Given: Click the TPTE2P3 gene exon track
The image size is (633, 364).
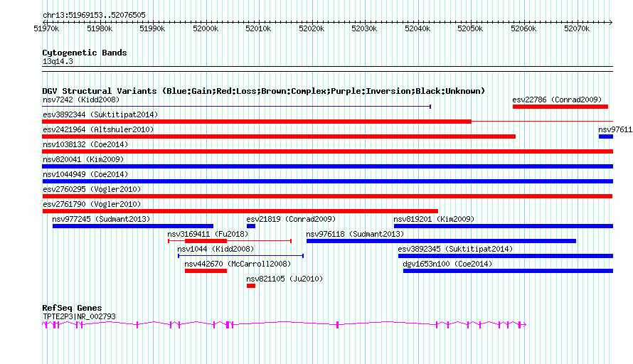Looking at the screenshot, I should [x=284, y=324].
